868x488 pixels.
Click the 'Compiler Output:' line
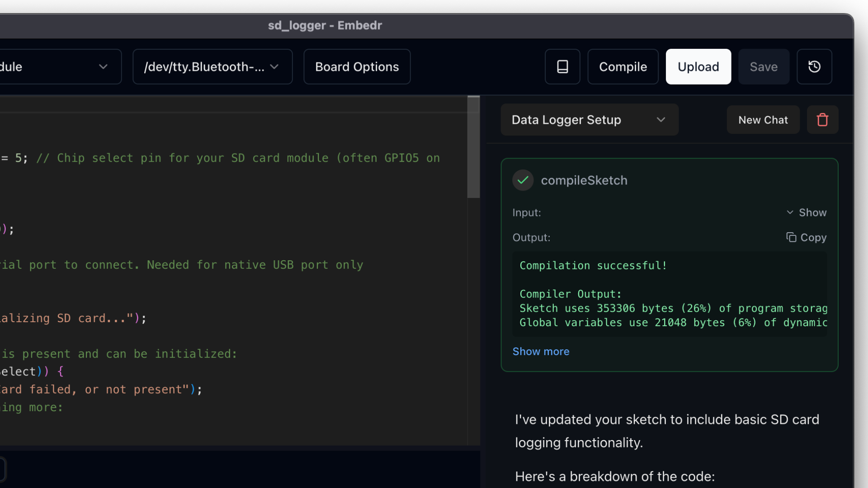[571, 294]
